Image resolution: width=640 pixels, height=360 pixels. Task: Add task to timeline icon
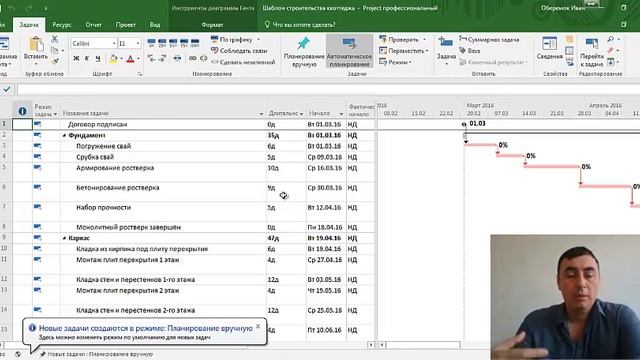tap(569, 62)
